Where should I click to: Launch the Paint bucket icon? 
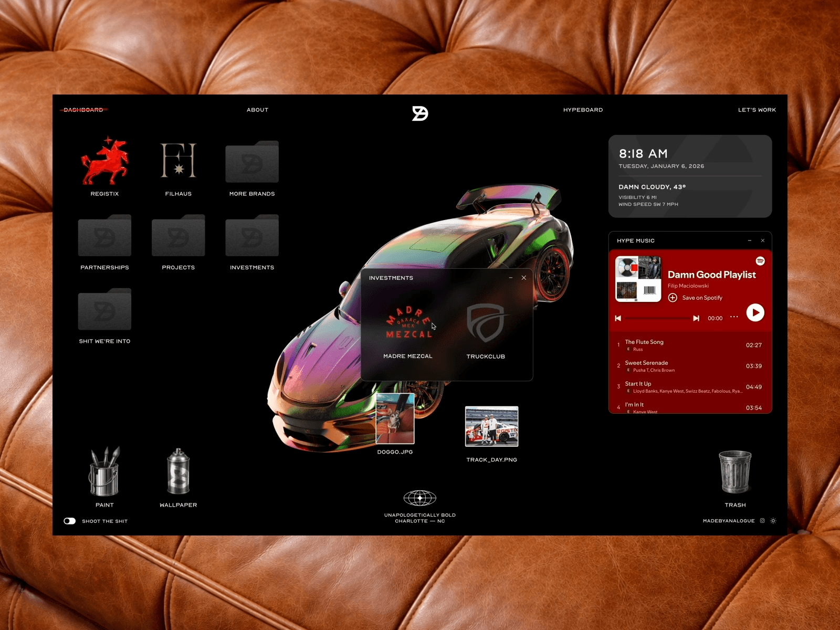[x=104, y=471]
